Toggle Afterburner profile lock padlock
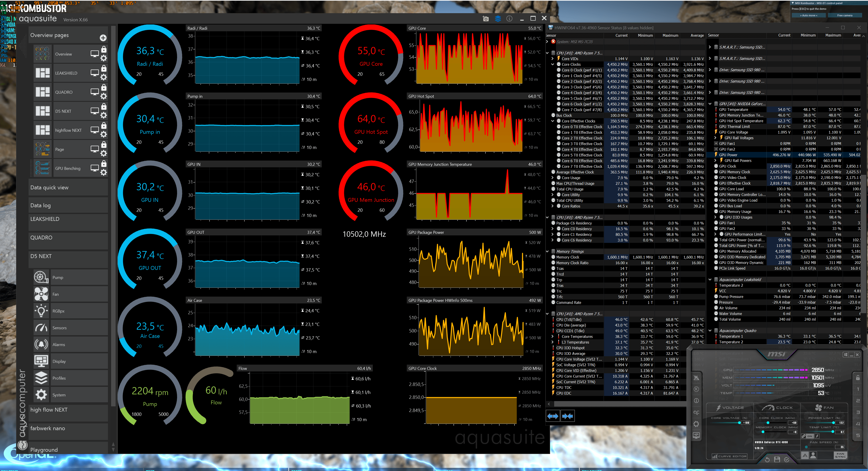The width and height of the screenshot is (868, 471). pyautogui.click(x=858, y=378)
